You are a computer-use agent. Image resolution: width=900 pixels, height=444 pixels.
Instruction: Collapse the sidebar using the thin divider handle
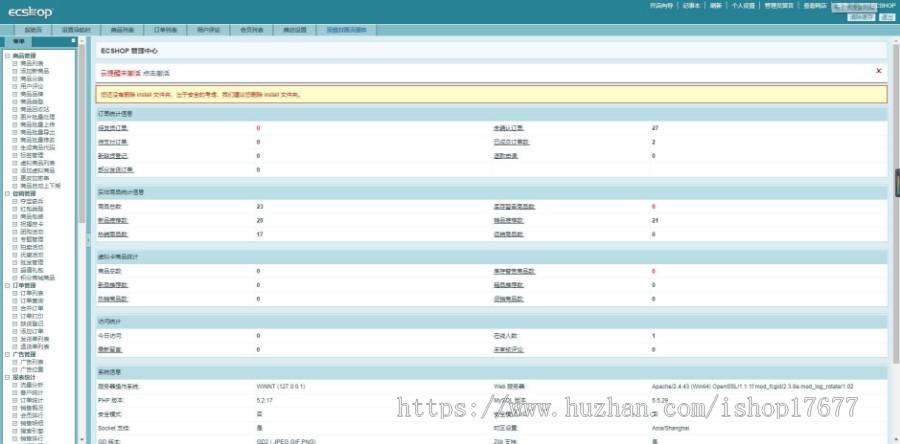(x=88, y=240)
